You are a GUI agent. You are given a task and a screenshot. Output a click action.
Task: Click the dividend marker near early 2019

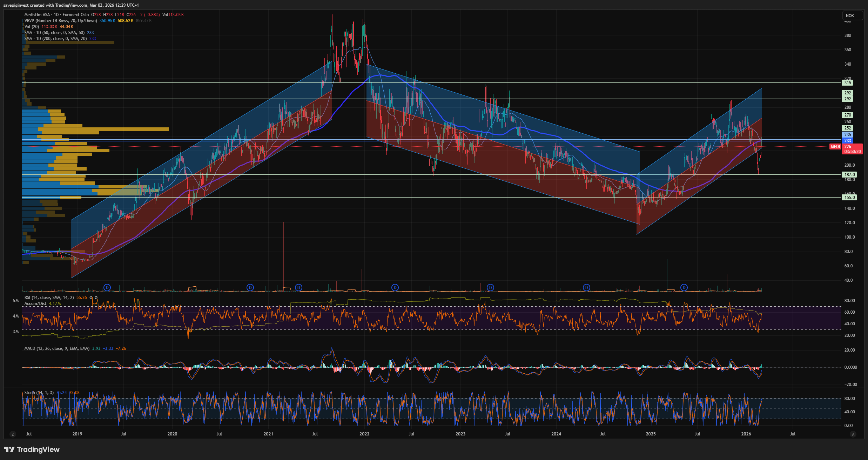coord(107,287)
